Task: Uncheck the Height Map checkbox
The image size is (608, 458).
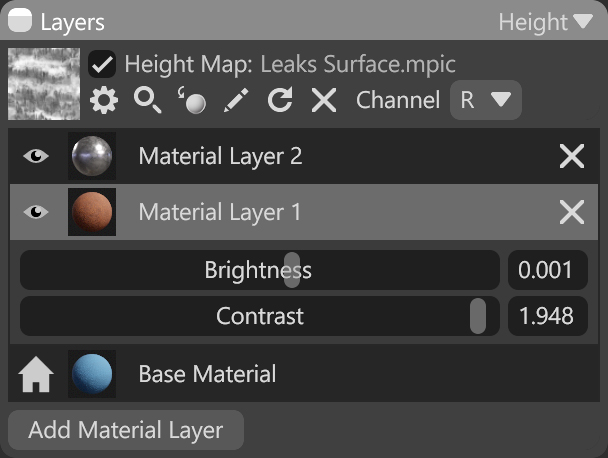Action: click(102, 64)
